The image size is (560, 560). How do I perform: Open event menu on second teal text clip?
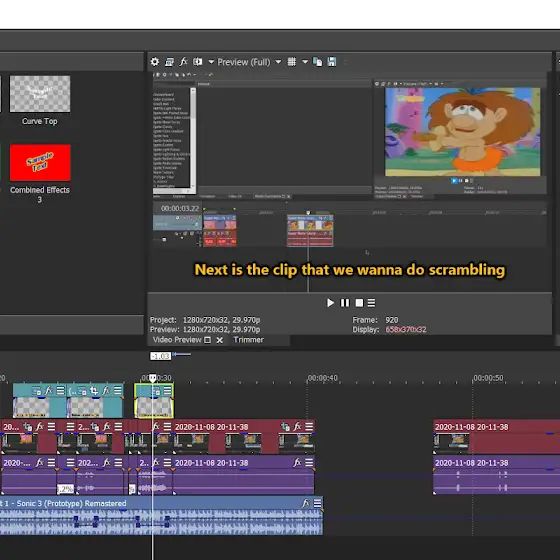(x=118, y=390)
